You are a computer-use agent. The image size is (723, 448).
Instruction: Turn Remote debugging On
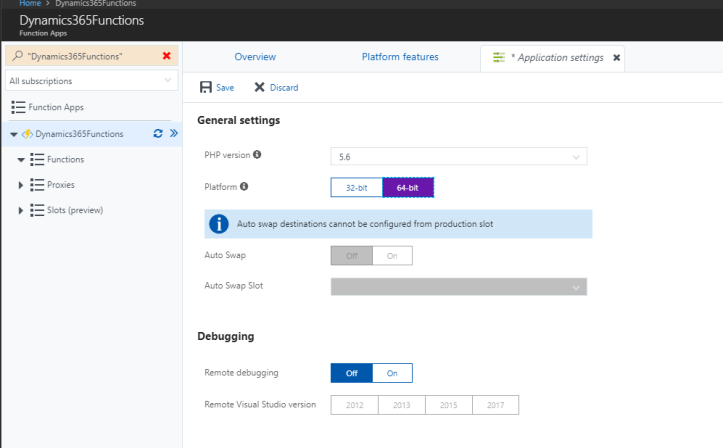(x=392, y=373)
